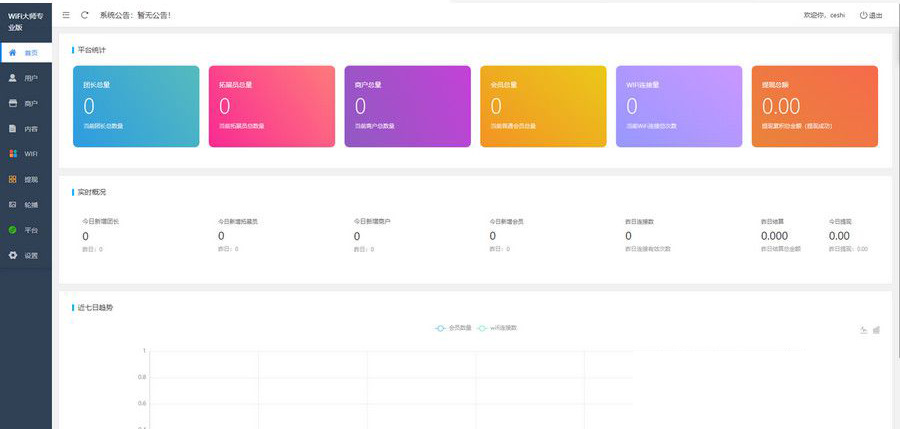Click the colorful WiFi grid icon
The width and height of the screenshot is (900, 429).
[13, 154]
